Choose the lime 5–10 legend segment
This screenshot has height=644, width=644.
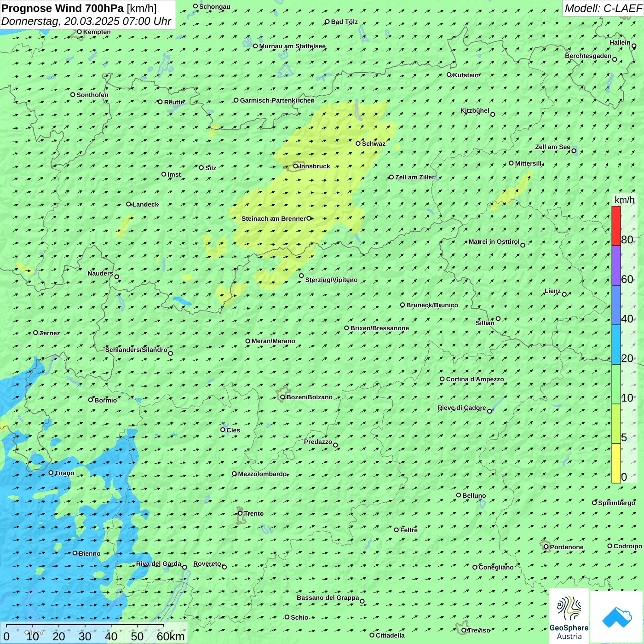(x=616, y=424)
